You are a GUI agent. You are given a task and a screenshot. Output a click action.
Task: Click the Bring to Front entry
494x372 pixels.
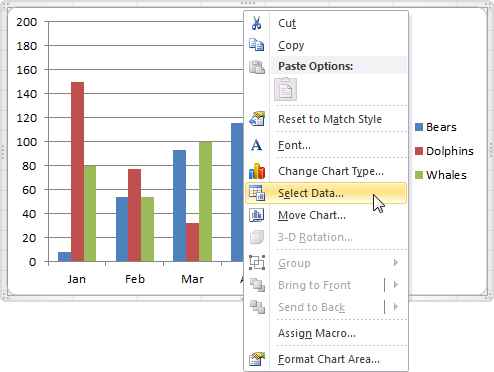[325, 285]
